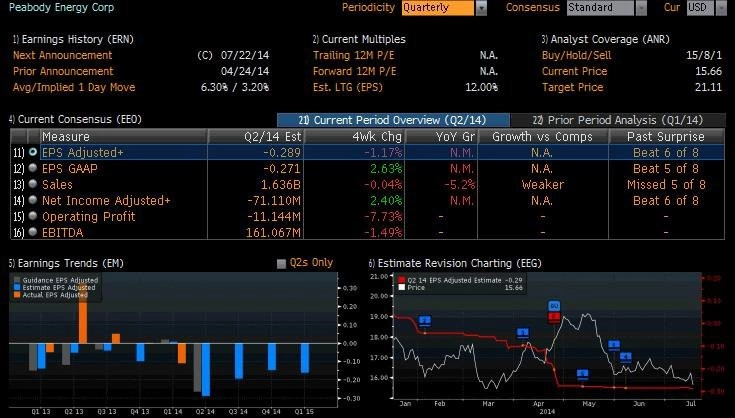Click the Weaker growth vs comps cell
The height and width of the screenshot is (418, 735).
tap(543, 185)
